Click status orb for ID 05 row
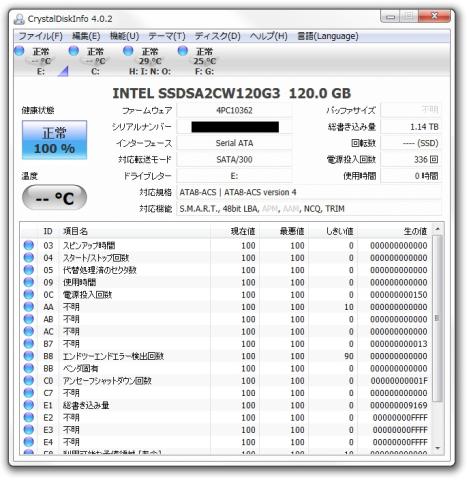 coord(29,270)
